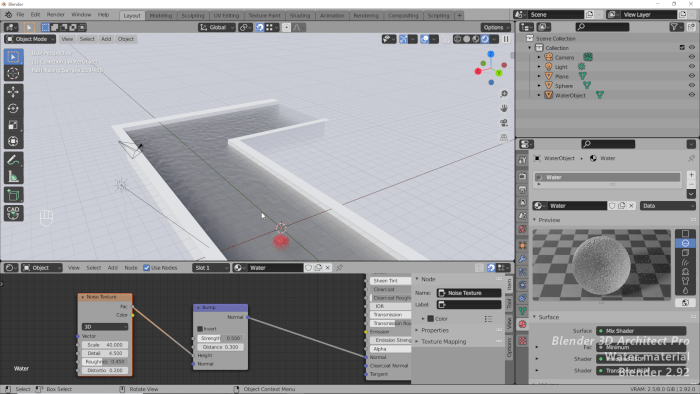Open the viewport View menu button
The width and height of the screenshot is (700, 394).
(x=67, y=39)
